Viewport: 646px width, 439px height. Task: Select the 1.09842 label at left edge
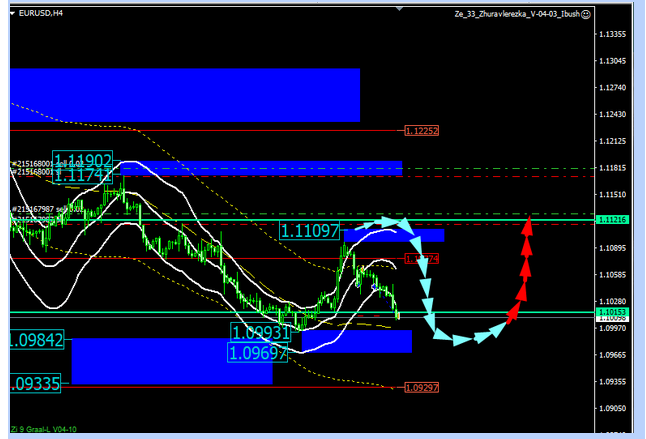coord(36,341)
